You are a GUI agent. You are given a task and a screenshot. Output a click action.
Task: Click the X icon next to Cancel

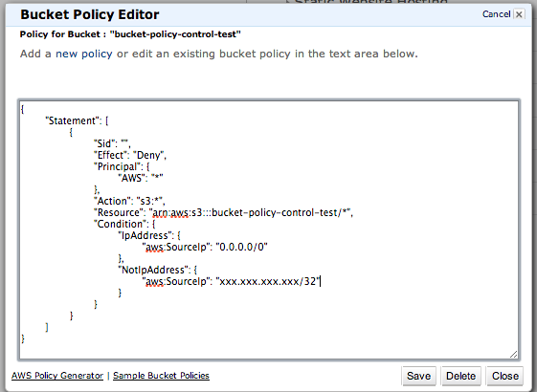click(x=519, y=14)
